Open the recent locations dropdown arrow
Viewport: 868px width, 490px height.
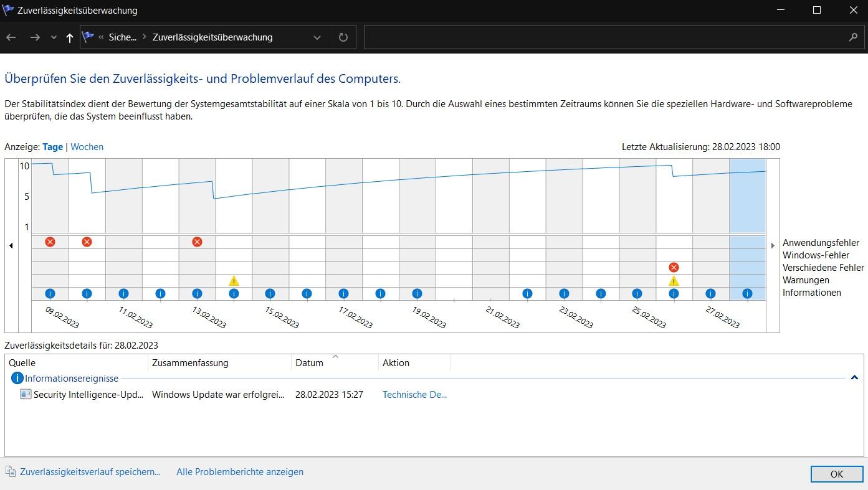54,37
